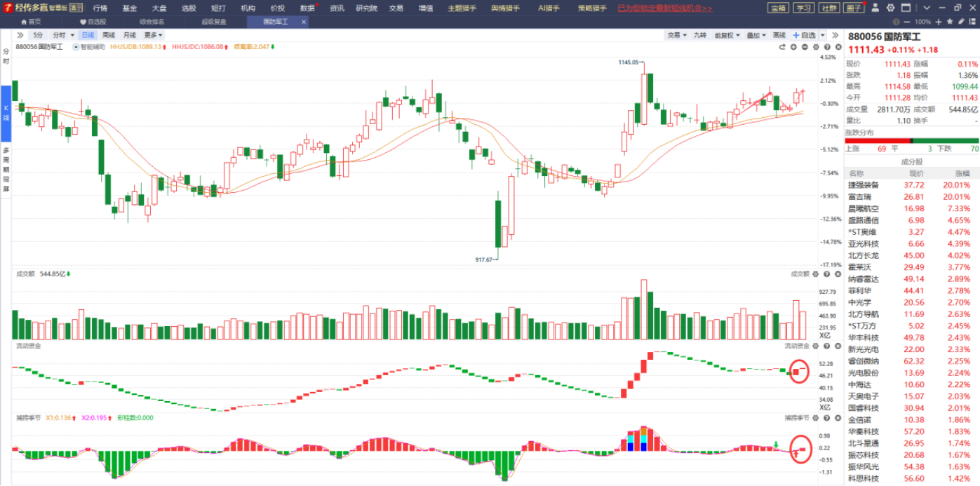The width and height of the screenshot is (980, 486).
Task: Click the 分时 side tab
Action: (x=6, y=57)
